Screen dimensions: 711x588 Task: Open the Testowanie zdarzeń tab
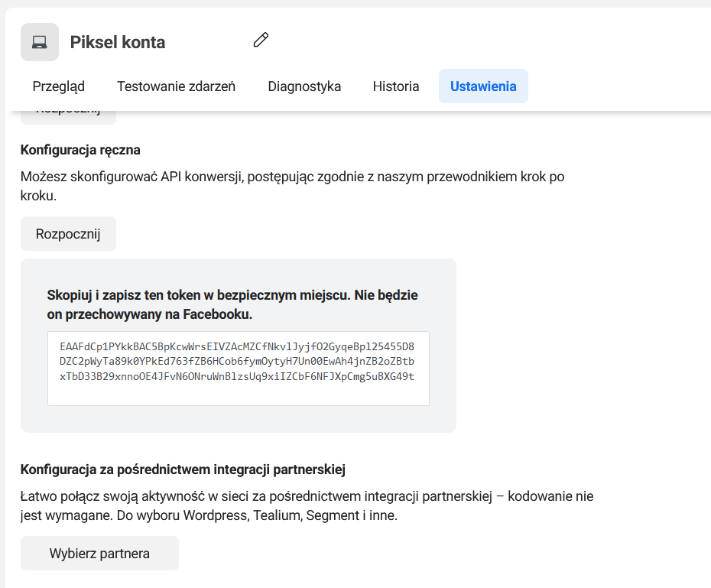(176, 86)
